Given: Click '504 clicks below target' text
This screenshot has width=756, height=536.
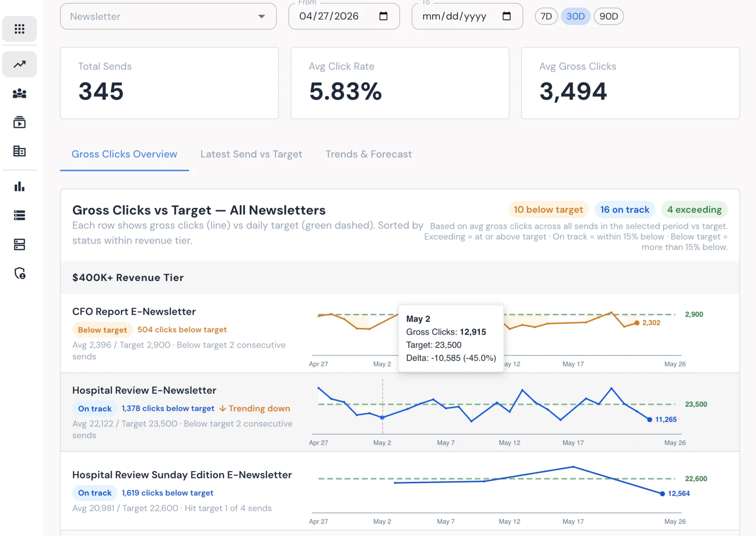Looking at the screenshot, I should click(x=182, y=329).
